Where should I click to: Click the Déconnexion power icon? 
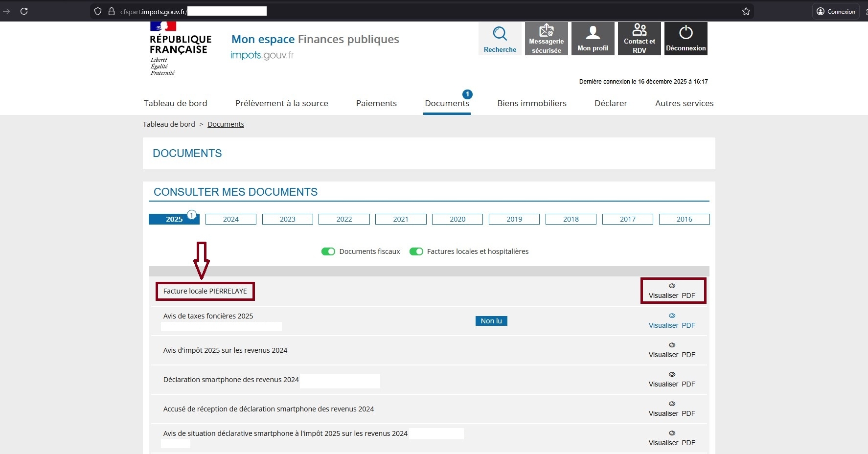pyautogui.click(x=685, y=33)
